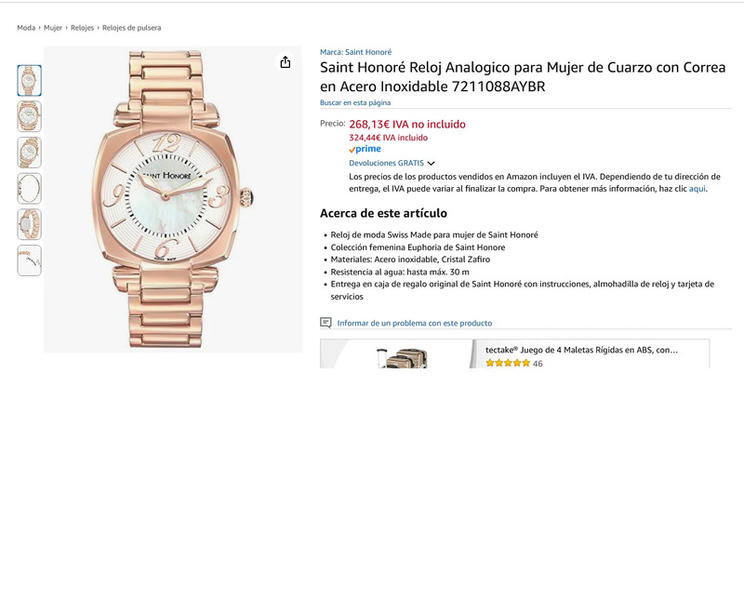Click the tectake product star rating
Image resolution: width=744 pixels, height=600 pixels.
(507, 363)
